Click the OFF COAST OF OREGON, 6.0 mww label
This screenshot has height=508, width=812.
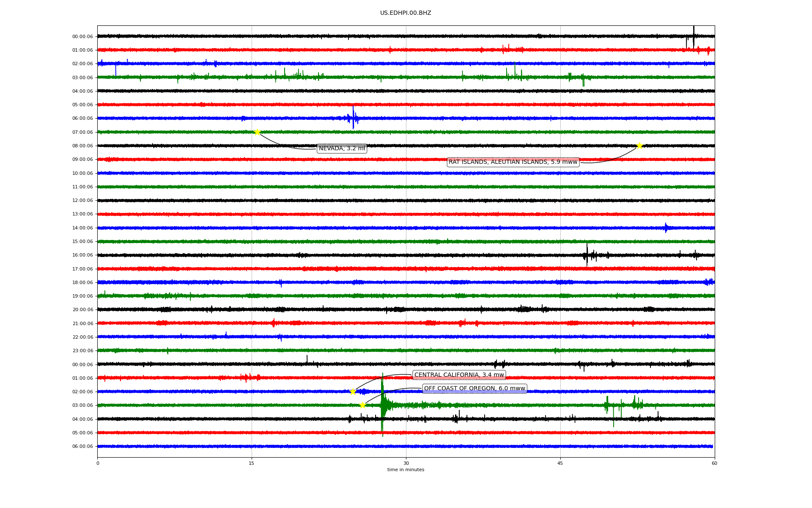(x=474, y=389)
